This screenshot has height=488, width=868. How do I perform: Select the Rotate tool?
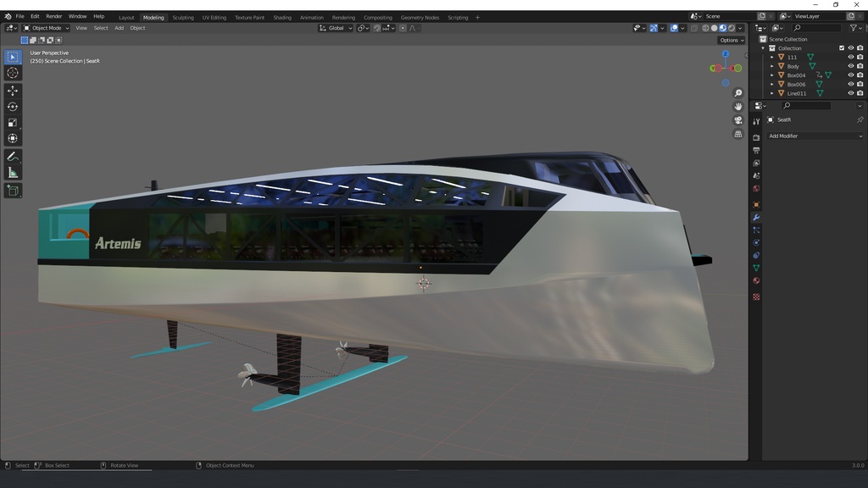point(13,107)
